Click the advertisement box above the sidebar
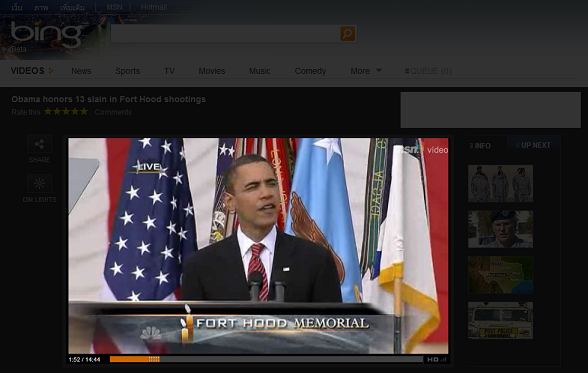The height and width of the screenshot is (373, 588). click(x=490, y=110)
